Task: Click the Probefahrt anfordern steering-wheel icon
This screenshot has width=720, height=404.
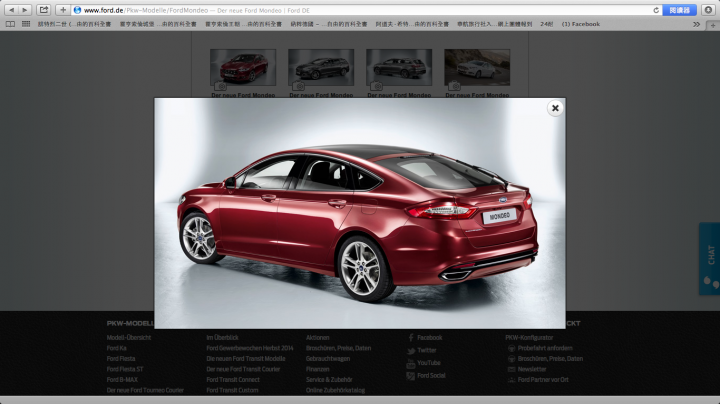Action: 512,348
